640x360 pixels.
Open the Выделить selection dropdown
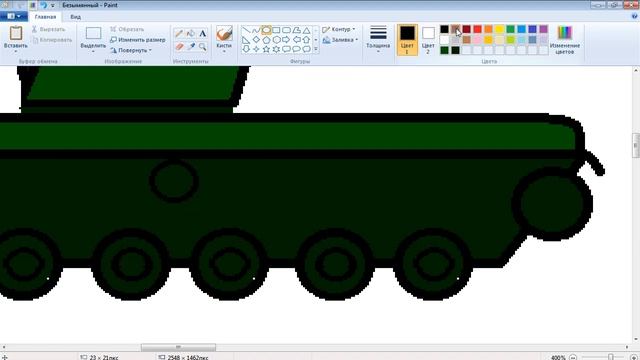tap(93, 52)
